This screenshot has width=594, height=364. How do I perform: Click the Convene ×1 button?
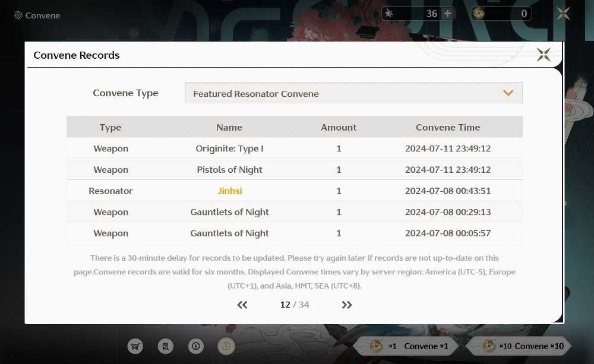click(x=405, y=346)
